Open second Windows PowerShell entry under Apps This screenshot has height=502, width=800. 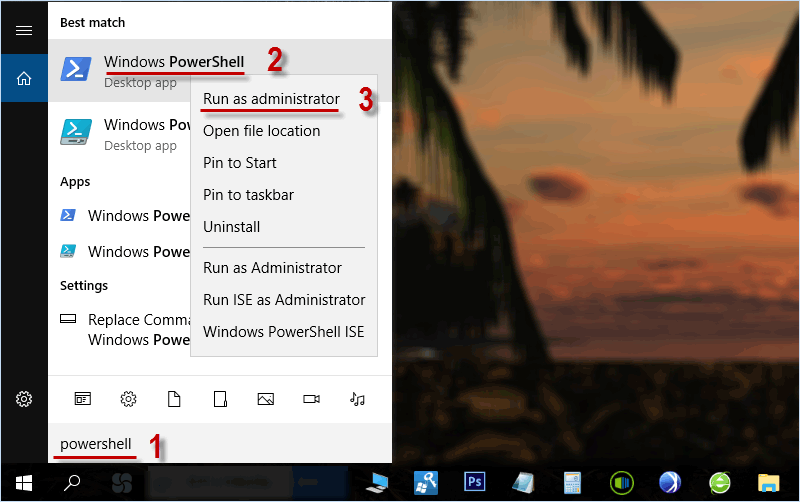pos(120,252)
